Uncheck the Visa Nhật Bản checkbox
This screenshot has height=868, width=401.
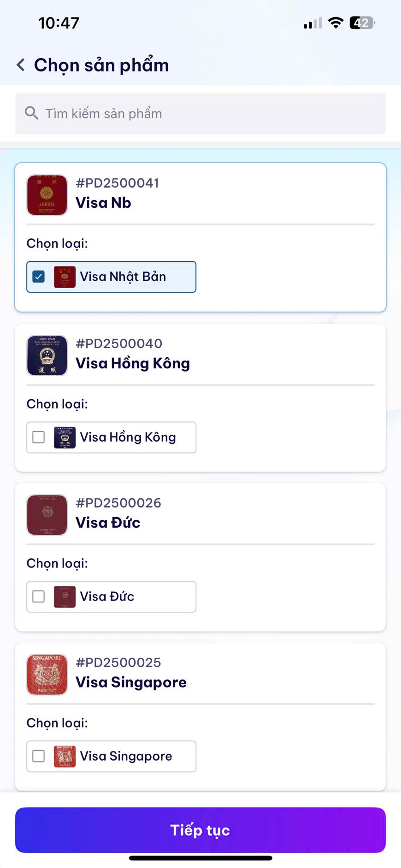point(39,277)
